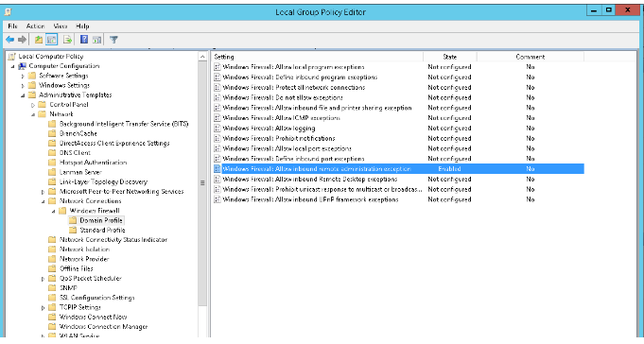Viewport: 644px width, 344px height.
Task: Collapse the Network Connections node
Action: [x=44, y=201]
